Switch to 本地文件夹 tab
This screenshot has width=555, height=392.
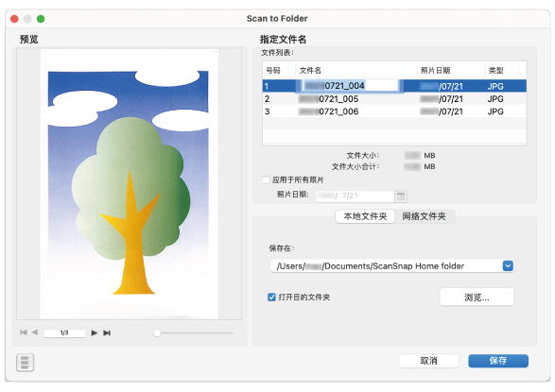coord(365,216)
